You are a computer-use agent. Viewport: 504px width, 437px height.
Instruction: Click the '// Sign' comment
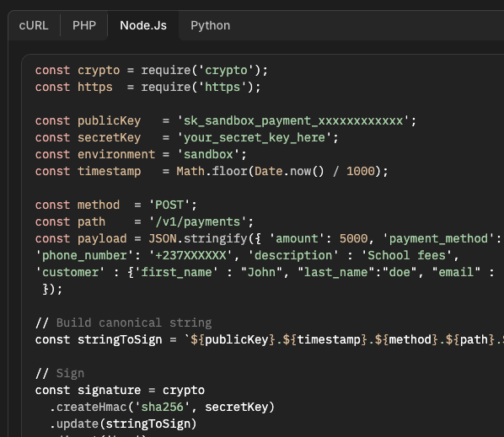pos(60,373)
